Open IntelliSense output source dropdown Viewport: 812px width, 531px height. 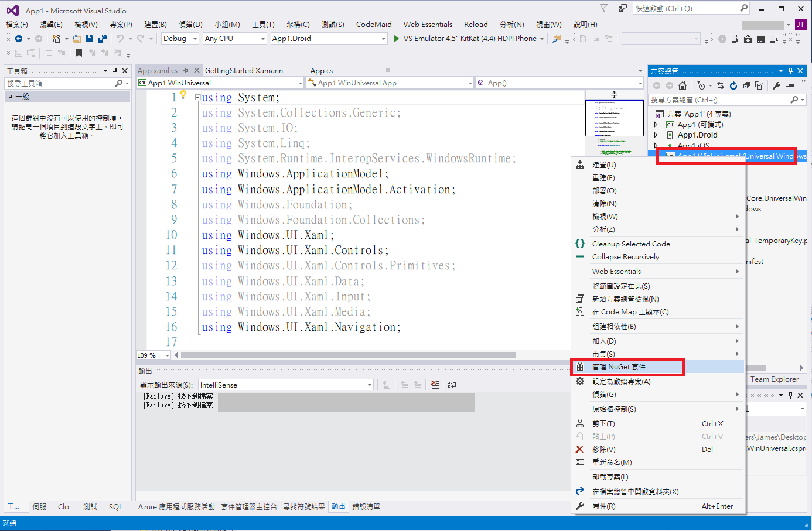click(286, 385)
